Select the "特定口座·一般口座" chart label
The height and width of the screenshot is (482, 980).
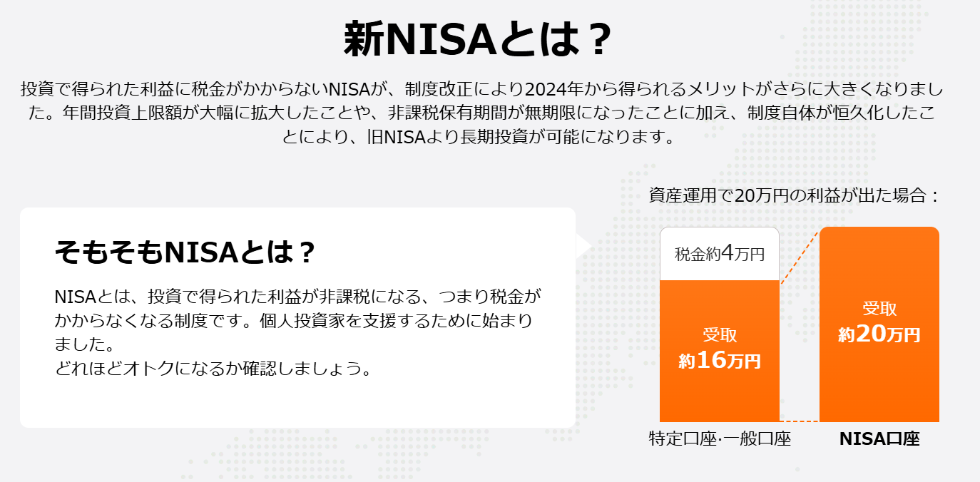coord(719,439)
